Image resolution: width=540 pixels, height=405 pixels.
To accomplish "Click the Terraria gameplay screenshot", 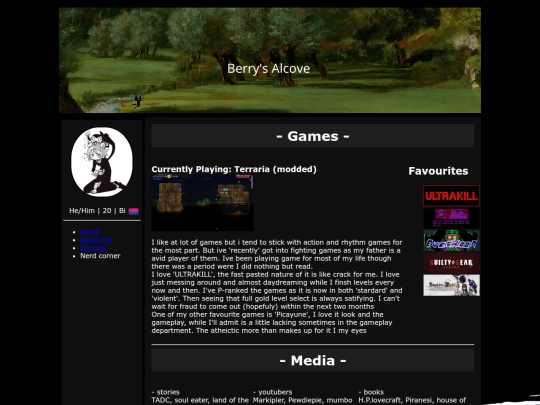I will pos(202,202).
